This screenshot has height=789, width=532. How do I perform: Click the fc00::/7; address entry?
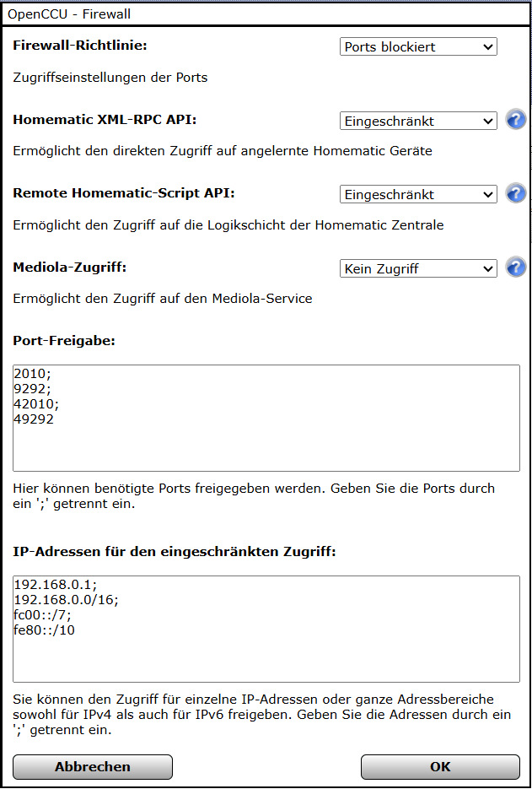(39, 615)
